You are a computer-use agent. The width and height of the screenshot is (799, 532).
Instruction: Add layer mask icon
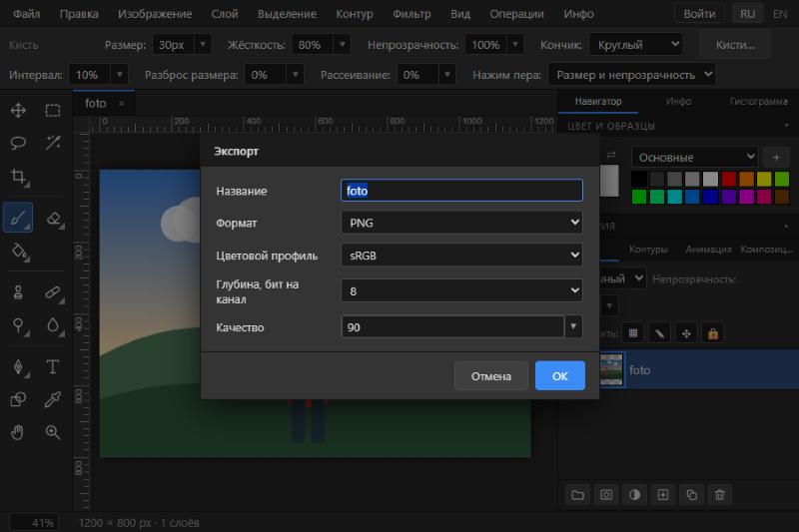pyautogui.click(x=606, y=495)
